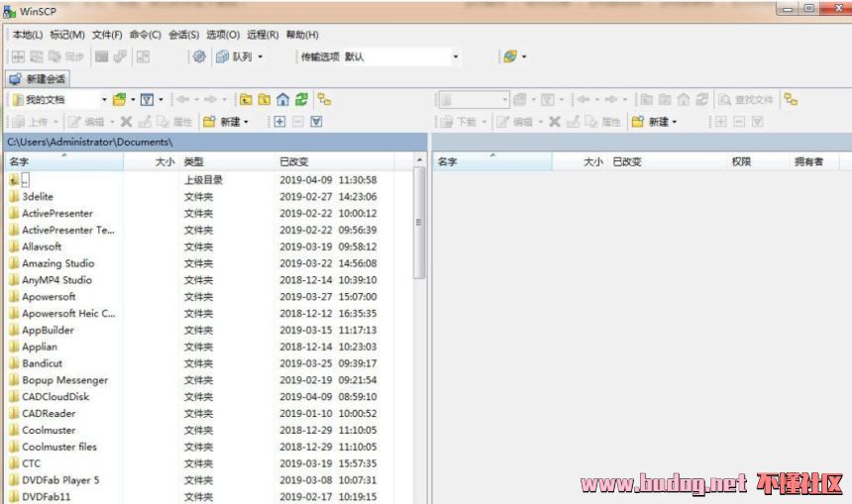852x504 pixels.
Task: Sort remote files by 拥有者 column
Action: (x=814, y=161)
